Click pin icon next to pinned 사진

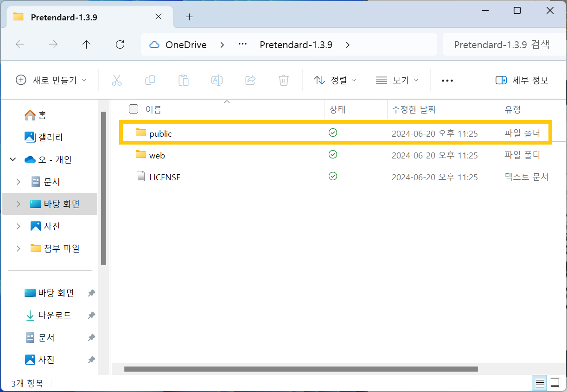91,360
